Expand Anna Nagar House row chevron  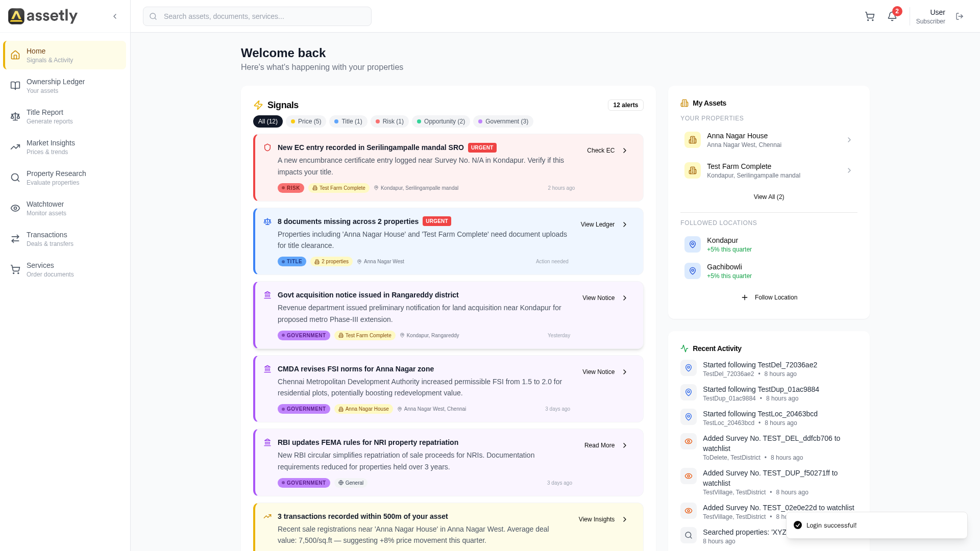pos(849,140)
